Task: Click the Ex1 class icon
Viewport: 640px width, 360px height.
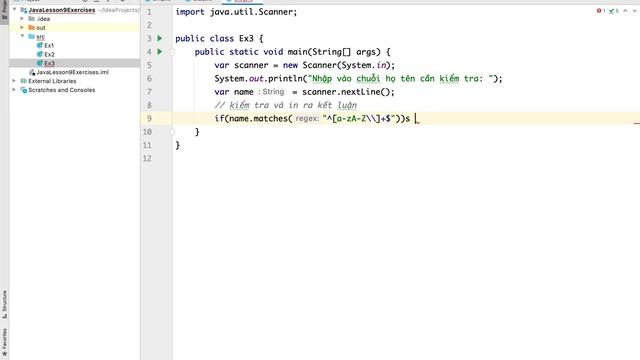Action: point(40,45)
